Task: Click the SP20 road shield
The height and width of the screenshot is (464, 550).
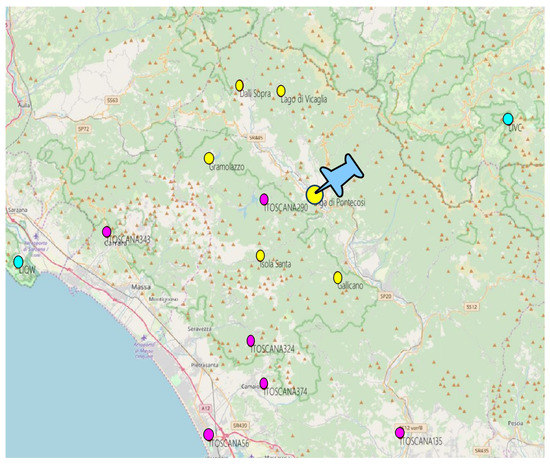Action: click(x=385, y=296)
